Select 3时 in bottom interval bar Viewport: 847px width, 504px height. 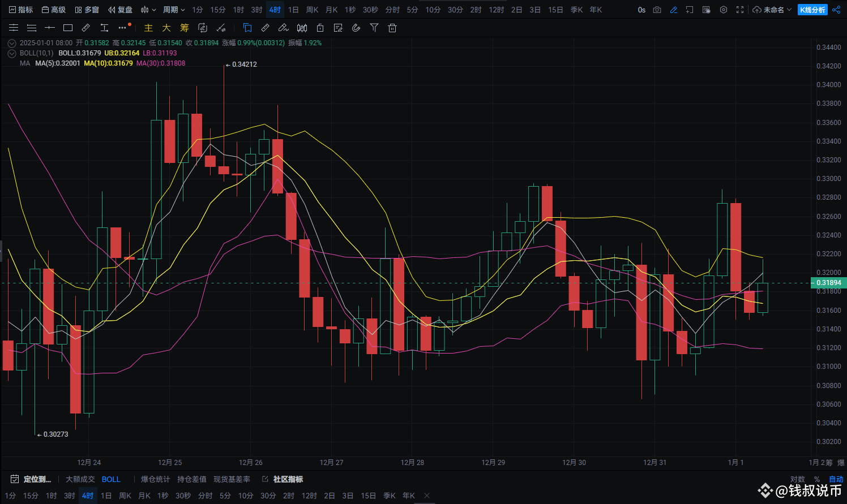tap(69, 496)
